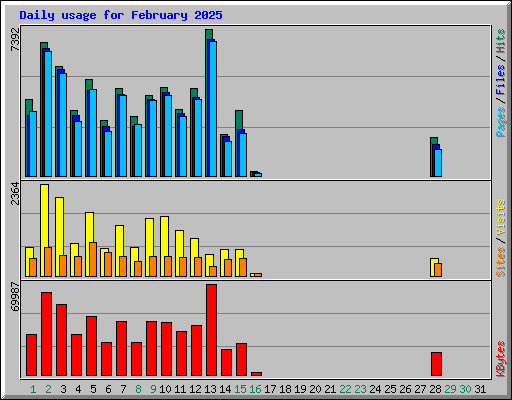Select day 1 on the date axis
512x400 pixels.
pos(33,389)
